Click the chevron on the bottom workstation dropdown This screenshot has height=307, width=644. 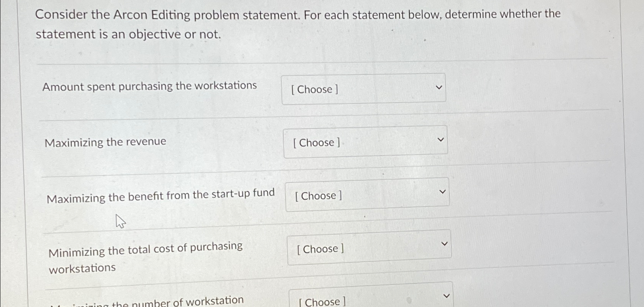(447, 295)
